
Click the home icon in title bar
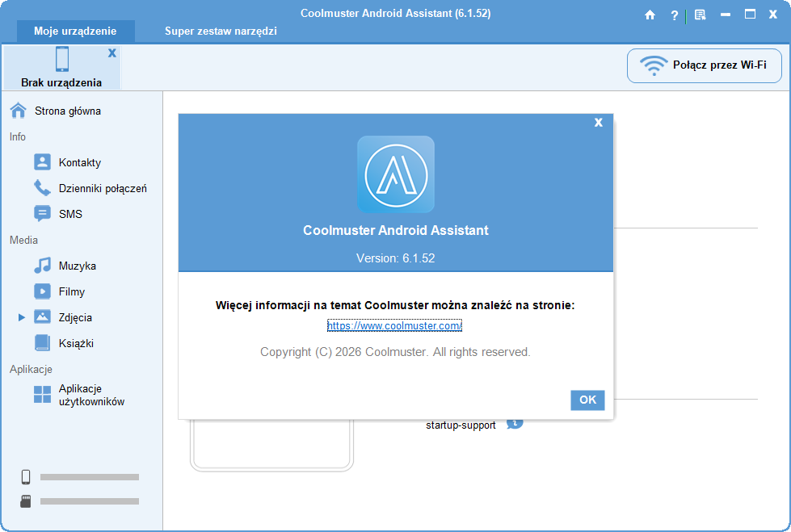click(x=650, y=15)
